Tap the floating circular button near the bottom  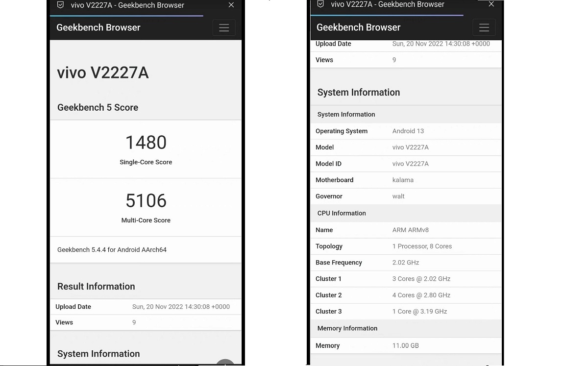click(225, 363)
